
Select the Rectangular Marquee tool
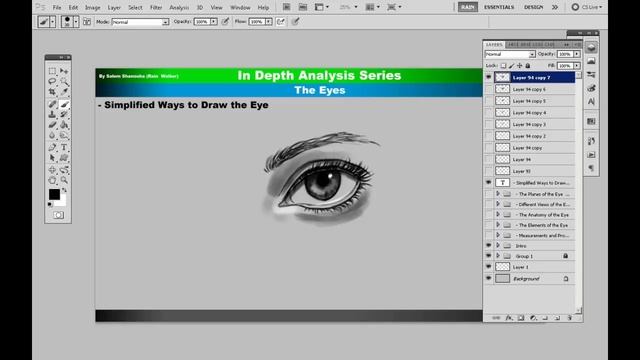[52, 71]
